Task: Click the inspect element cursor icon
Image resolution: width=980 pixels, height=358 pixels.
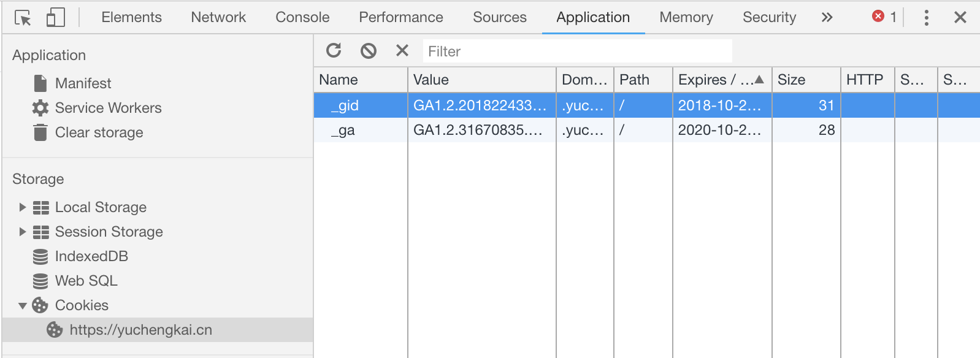Action: pyautogui.click(x=23, y=18)
